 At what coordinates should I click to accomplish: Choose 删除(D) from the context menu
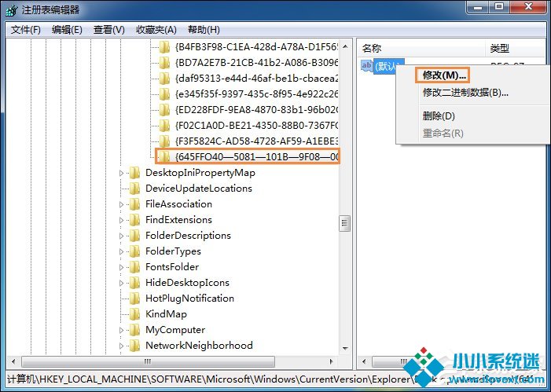(x=439, y=116)
